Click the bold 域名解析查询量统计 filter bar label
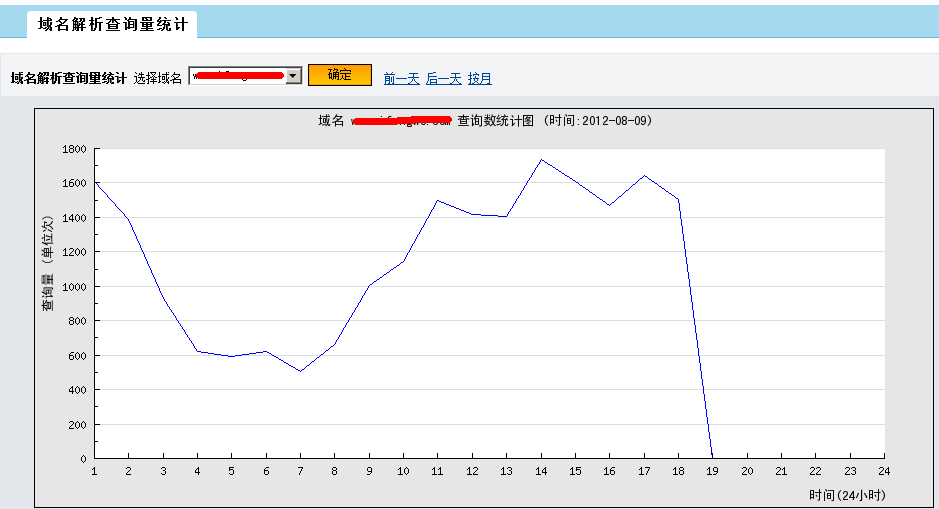This screenshot has height=509, width=939. coord(68,78)
